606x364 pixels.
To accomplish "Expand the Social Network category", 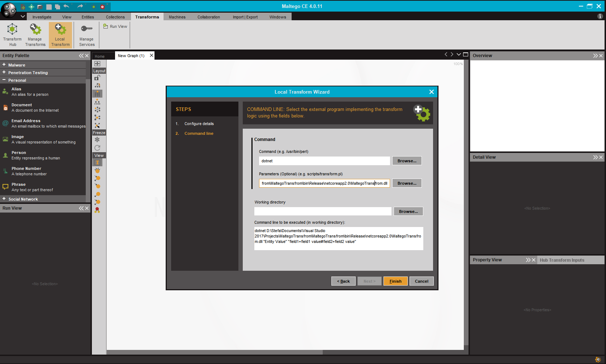I will click(x=43, y=199).
